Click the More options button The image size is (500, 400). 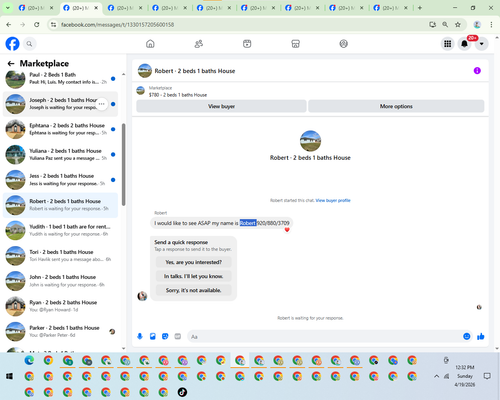(396, 106)
